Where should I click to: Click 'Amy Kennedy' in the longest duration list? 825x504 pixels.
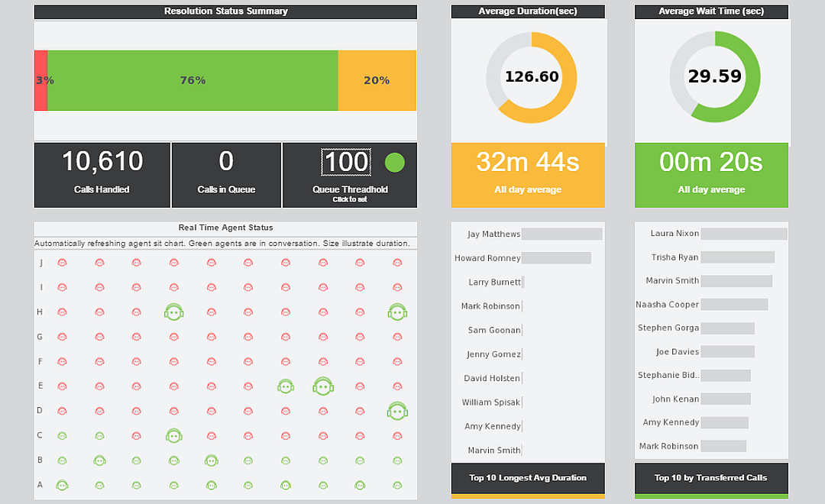pyautogui.click(x=493, y=427)
